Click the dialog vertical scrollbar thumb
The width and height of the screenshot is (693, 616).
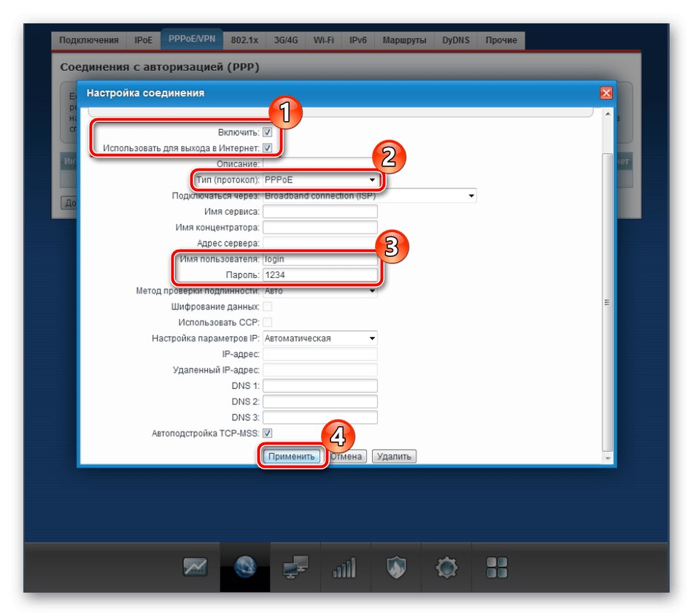(x=608, y=302)
